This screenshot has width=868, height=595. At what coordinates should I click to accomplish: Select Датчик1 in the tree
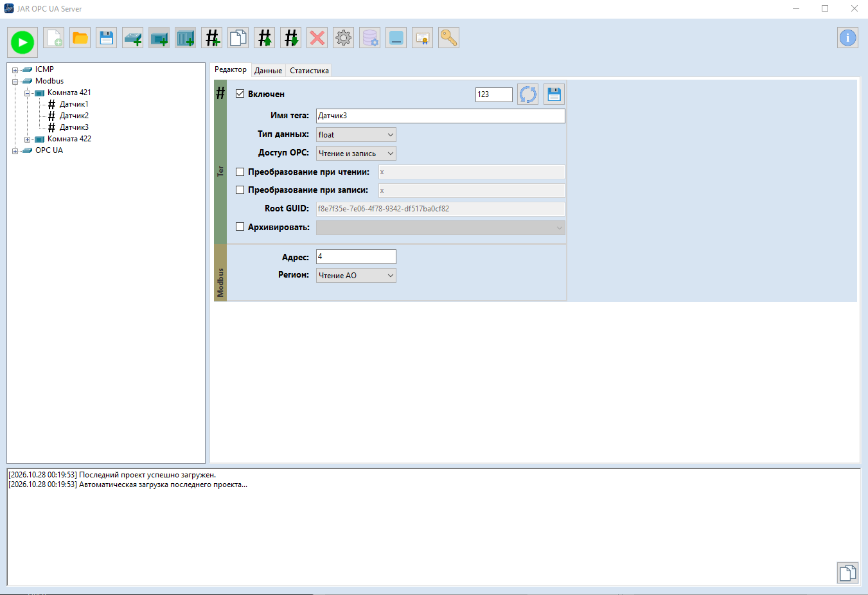(x=74, y=104)
